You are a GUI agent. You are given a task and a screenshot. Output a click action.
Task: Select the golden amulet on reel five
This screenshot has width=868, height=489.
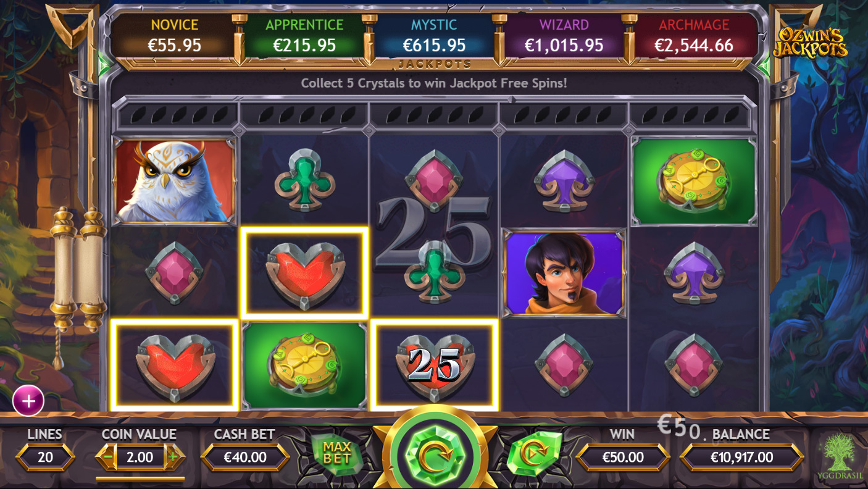pos(695,181)
